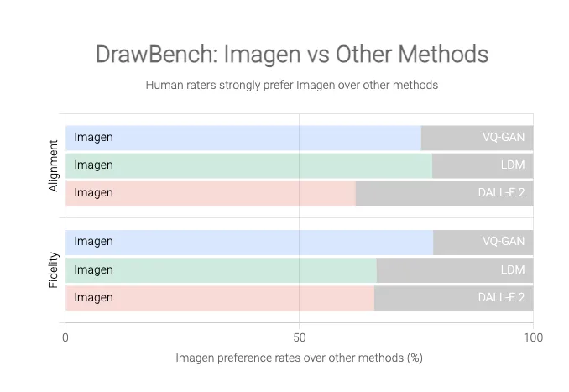Select the Imagen preference rates axis title

coord(299,358)
